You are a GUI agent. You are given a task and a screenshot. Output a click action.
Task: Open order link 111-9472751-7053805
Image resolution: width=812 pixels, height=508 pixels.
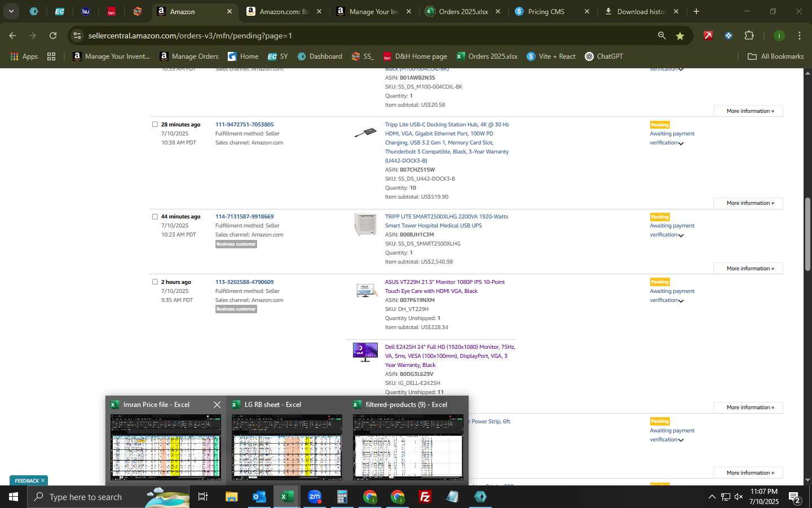click(244, 124)
